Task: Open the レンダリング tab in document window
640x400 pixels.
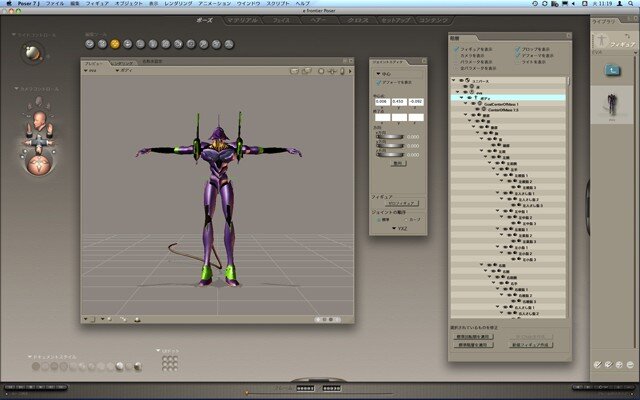Action: (123, 63)
